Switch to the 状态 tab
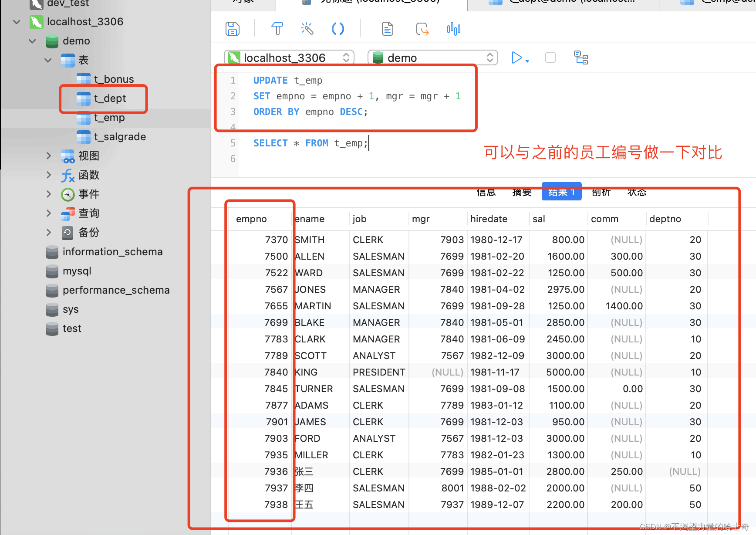 637,192
